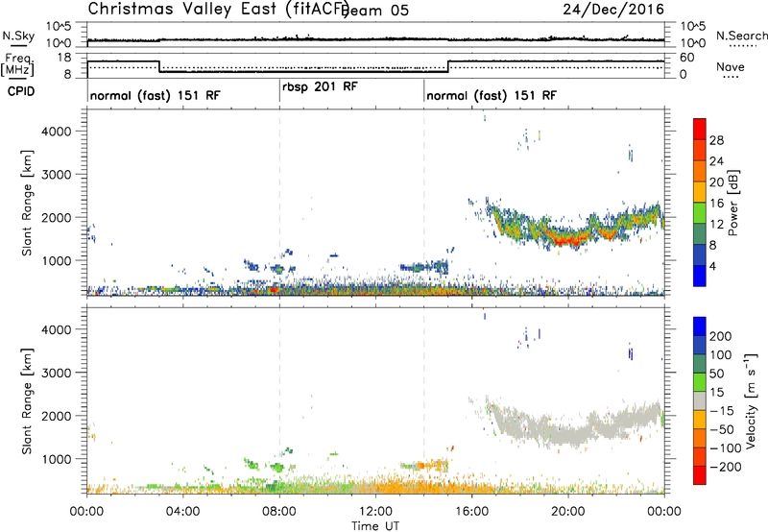
Task: Click the 'Slant Range [km]' label of velocity panel
Action: click(27, 400)
